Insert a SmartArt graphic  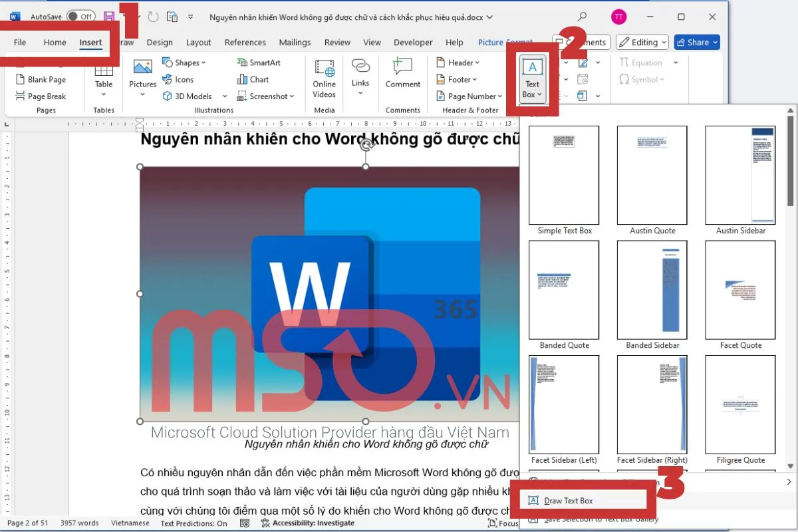(x=258, y=62)
